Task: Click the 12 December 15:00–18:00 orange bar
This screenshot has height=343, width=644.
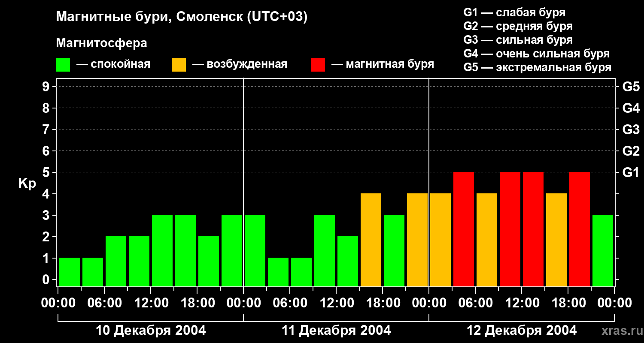Action: point(556,240)
